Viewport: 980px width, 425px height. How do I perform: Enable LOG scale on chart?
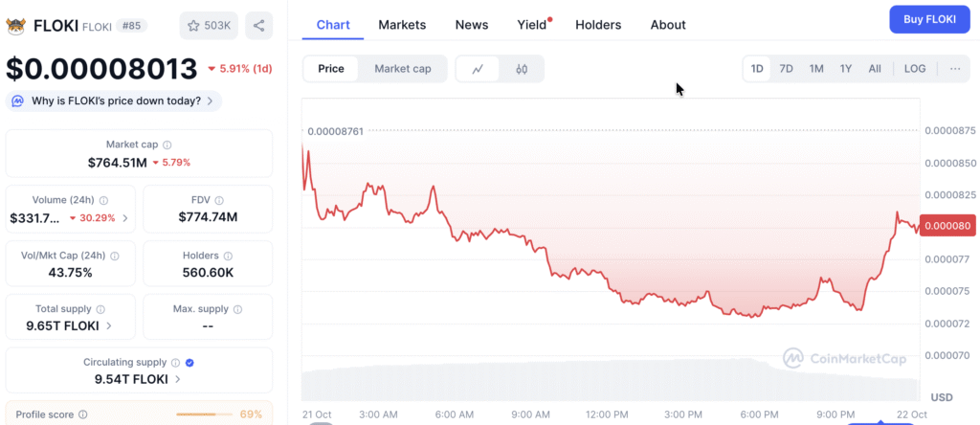coord(915,69)
